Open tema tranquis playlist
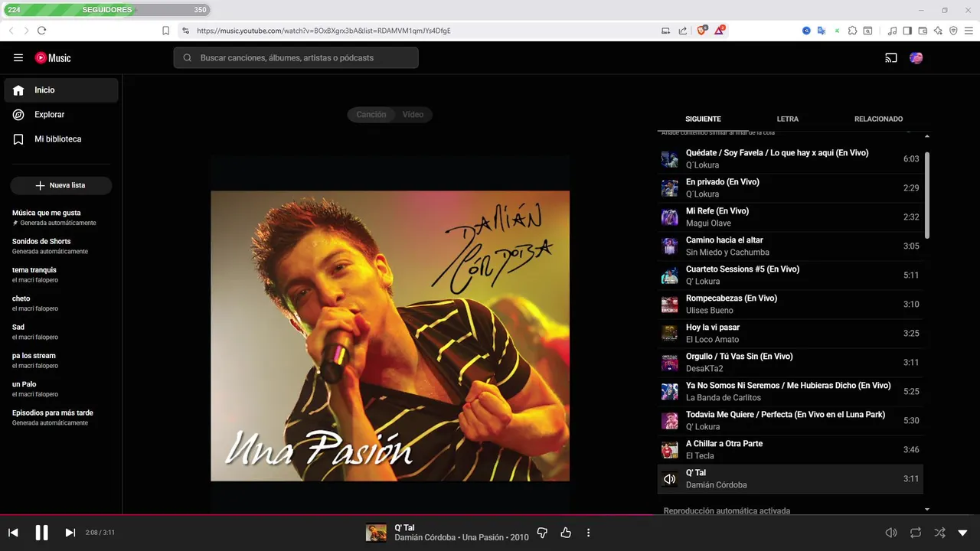The width and height of the screenshot is (980, 551). pyautogui.click(x=61, y=275)
